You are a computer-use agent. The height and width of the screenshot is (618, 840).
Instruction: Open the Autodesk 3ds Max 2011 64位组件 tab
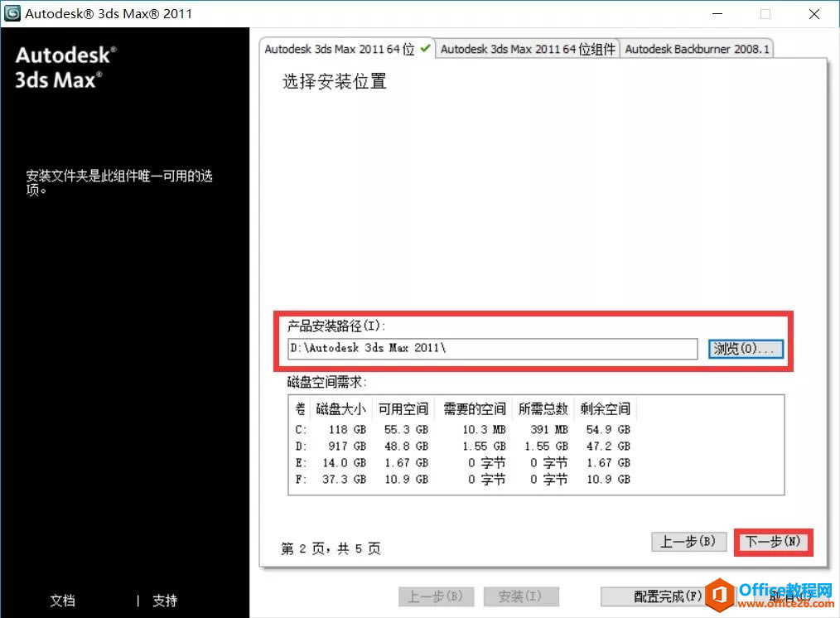tap(528, 49)
